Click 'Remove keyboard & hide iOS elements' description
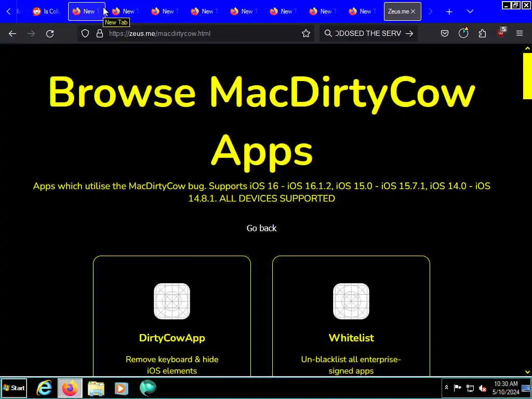This screenshot has height=399, width=532. pos(172,365)
